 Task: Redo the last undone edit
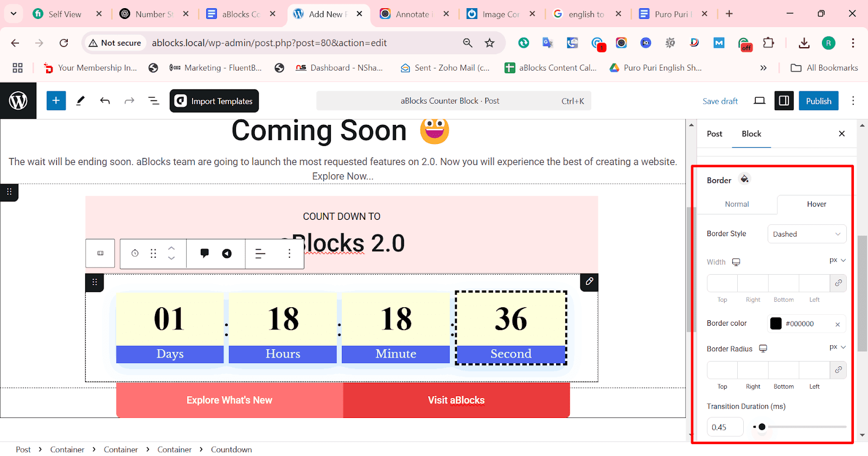click(129, 100)
